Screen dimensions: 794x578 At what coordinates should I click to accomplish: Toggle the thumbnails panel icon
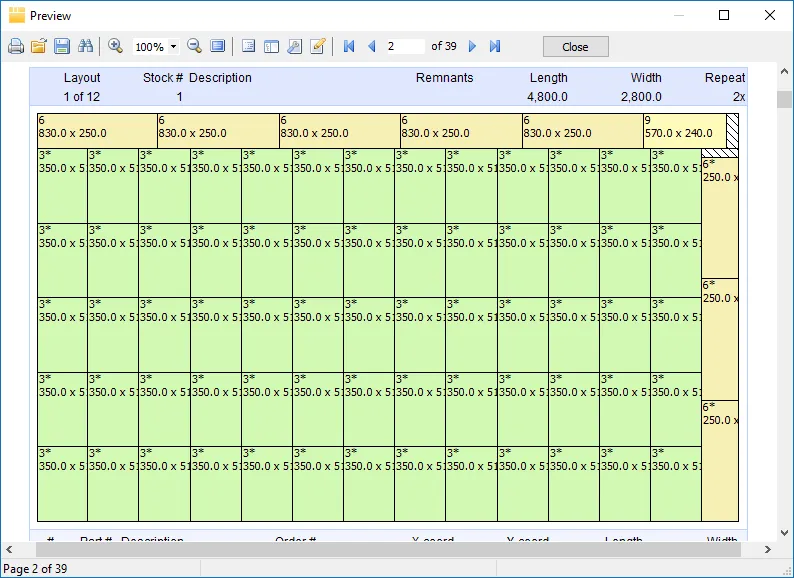pyautogui.click(x=272, y=47)
